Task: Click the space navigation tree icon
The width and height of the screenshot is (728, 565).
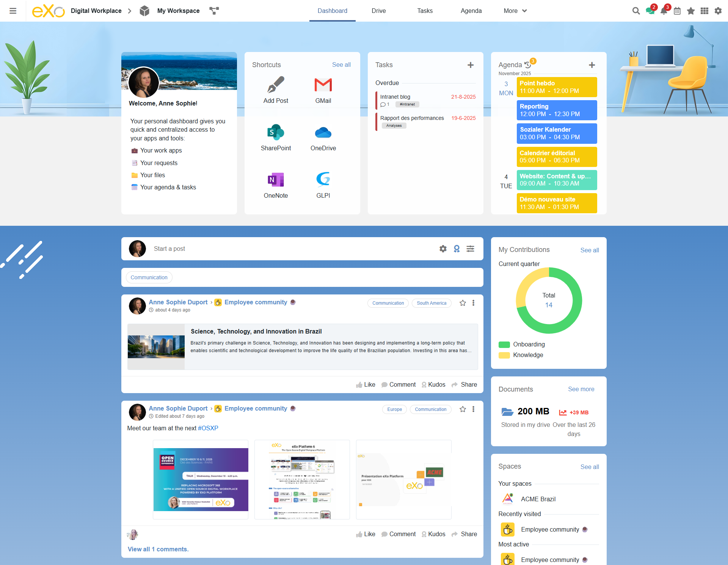Action: coord(214,11)
